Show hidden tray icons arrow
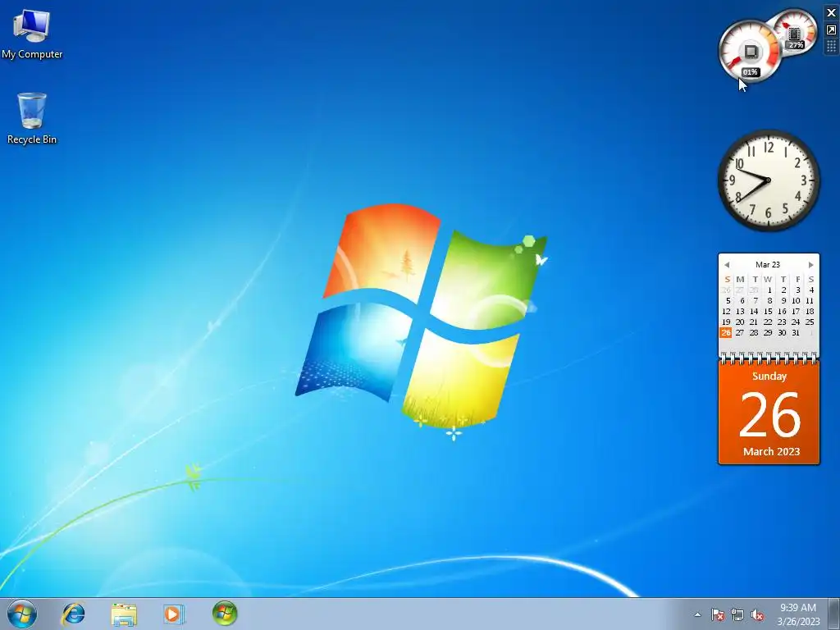This screenshot has height=630, width=840. [x=697, y=614]
